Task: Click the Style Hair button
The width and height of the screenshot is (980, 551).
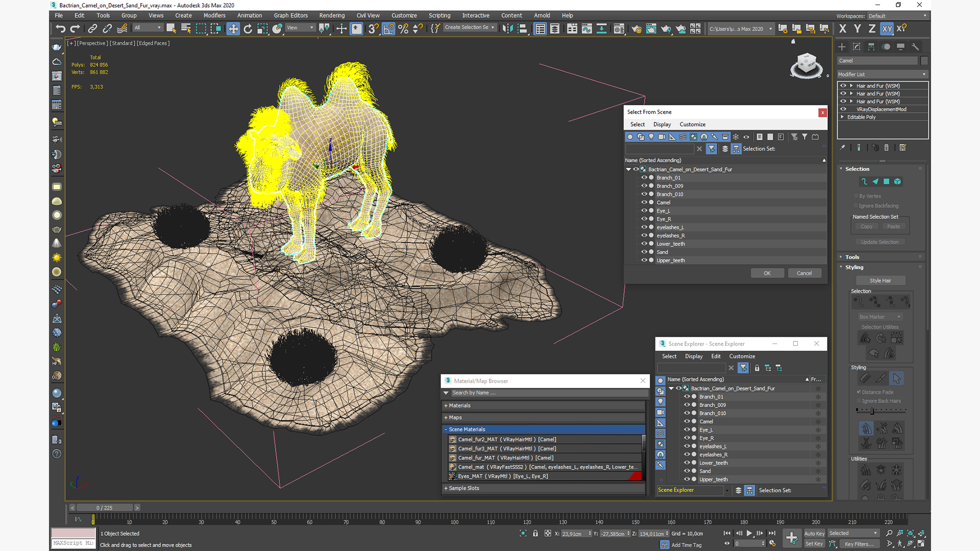Action: coord(880,281)
